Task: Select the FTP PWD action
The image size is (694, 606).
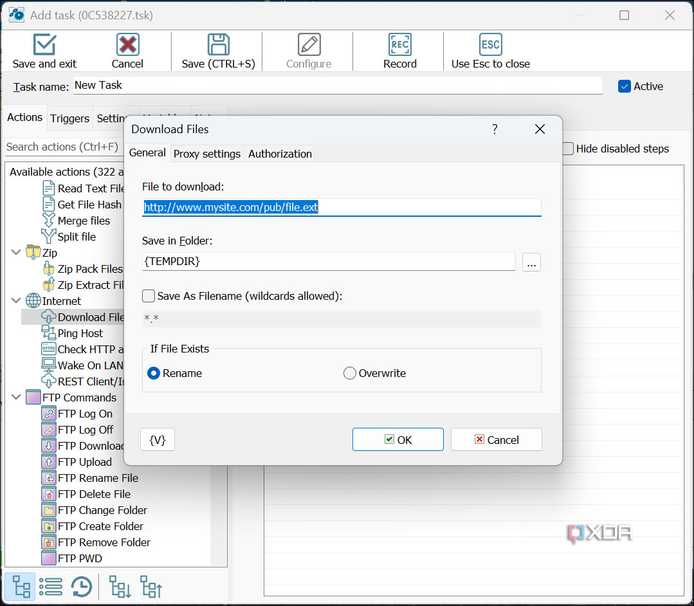Action: pyautogui.click(x=72, y=559)
